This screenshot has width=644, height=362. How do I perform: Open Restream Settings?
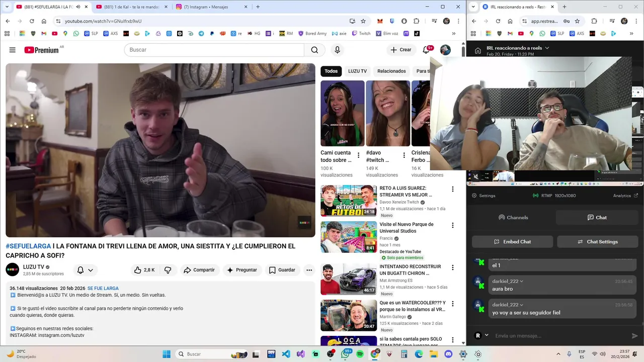click(484, 196)
